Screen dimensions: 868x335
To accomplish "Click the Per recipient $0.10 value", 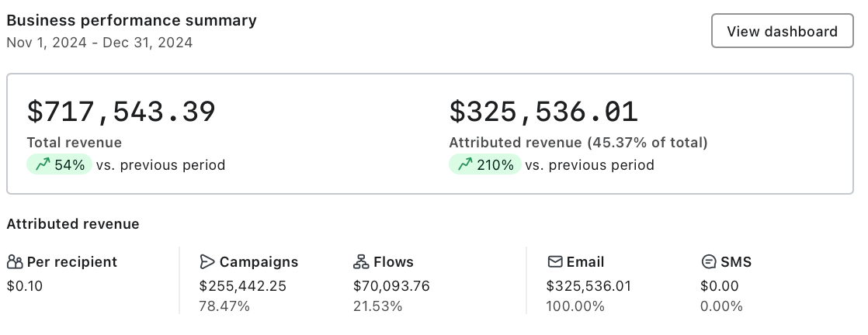I will pos(24,286).
